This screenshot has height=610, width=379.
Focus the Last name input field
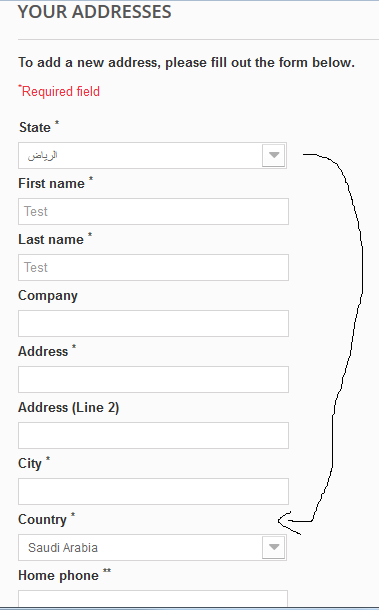coord(153,267)
